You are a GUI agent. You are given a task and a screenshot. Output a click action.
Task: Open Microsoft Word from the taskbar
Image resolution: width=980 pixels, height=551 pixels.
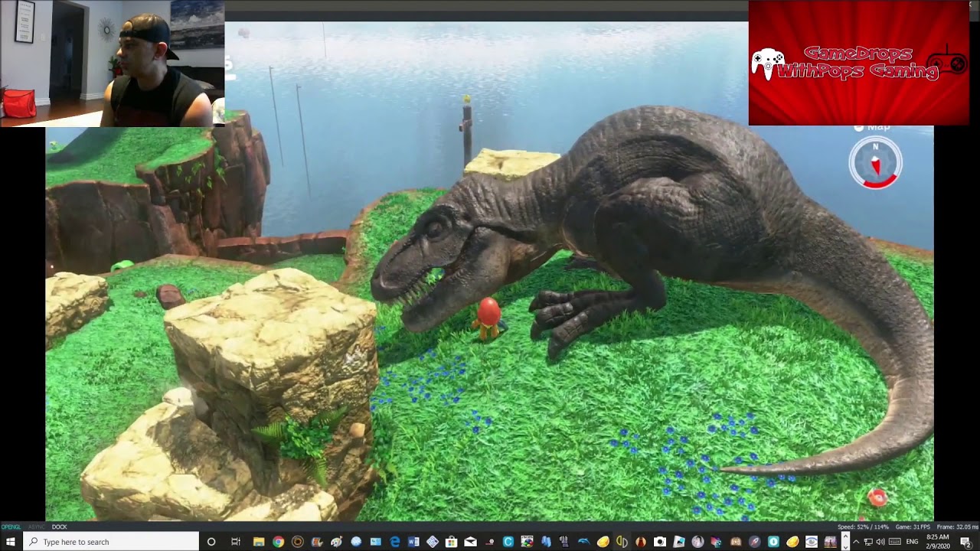click(413, 542)
